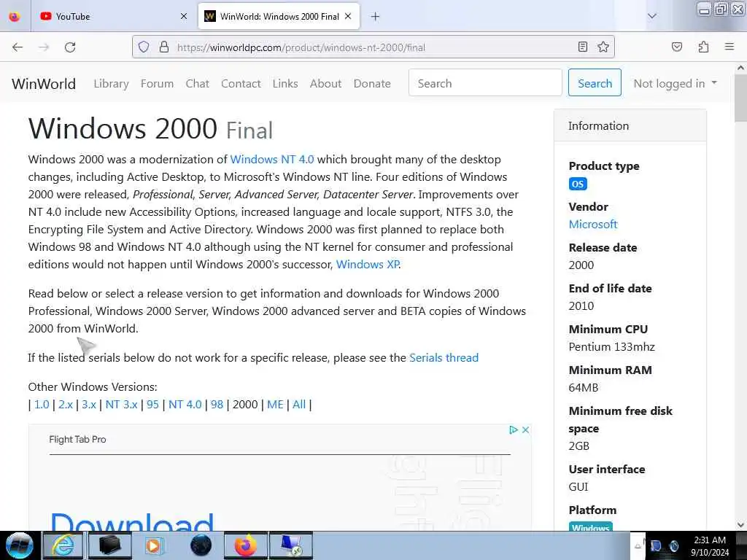Click the blue-outlined Search button

(x=595, y=82)
